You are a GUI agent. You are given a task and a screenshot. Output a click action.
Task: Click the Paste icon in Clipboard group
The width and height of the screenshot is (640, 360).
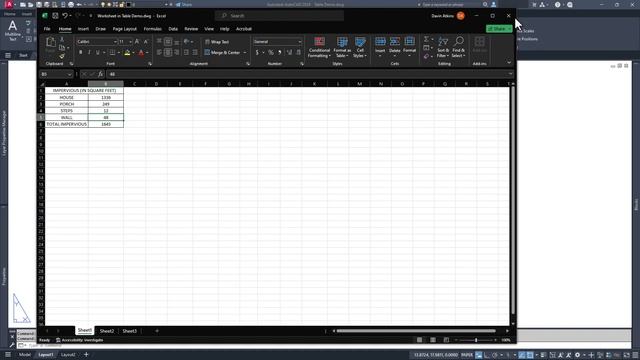[51, 42]
